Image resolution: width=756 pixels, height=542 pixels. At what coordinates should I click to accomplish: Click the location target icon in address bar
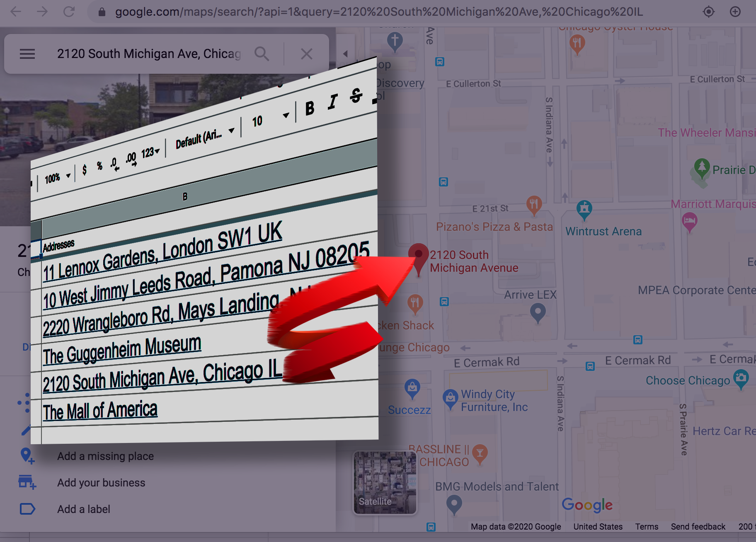click(709, 12)
